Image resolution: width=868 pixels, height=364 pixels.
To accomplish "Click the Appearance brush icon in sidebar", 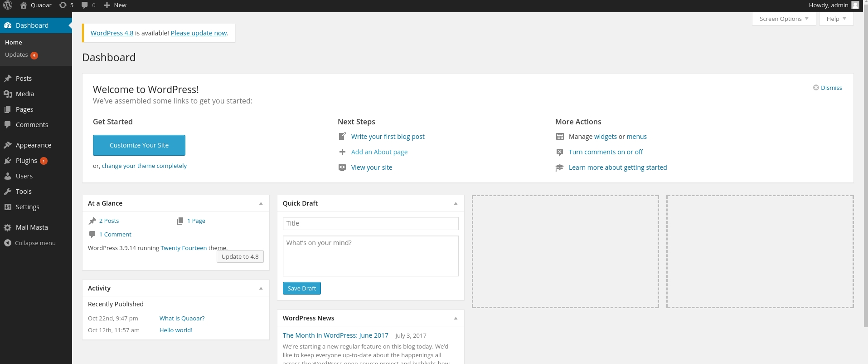I will click(x=8, y=145).
